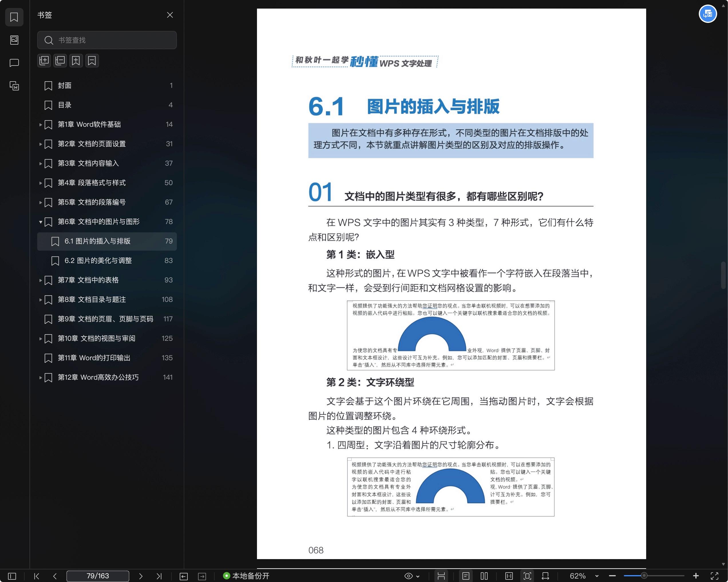Collapse all bookmarks button
This screenshot has height=582, width=728.
pyautogui.click(x=60, y=61)
